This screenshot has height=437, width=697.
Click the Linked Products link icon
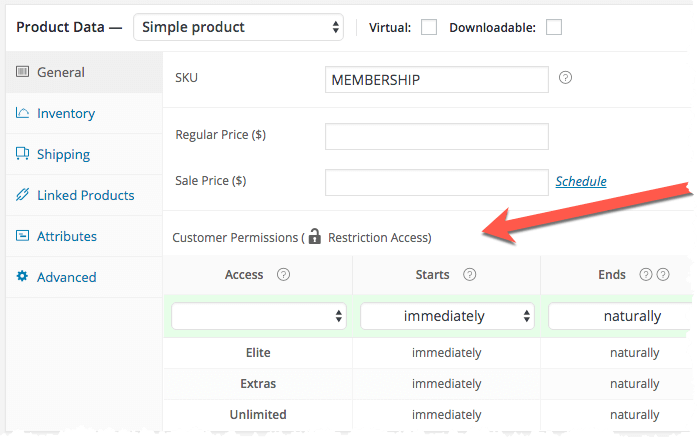click(x=22, y=195)
